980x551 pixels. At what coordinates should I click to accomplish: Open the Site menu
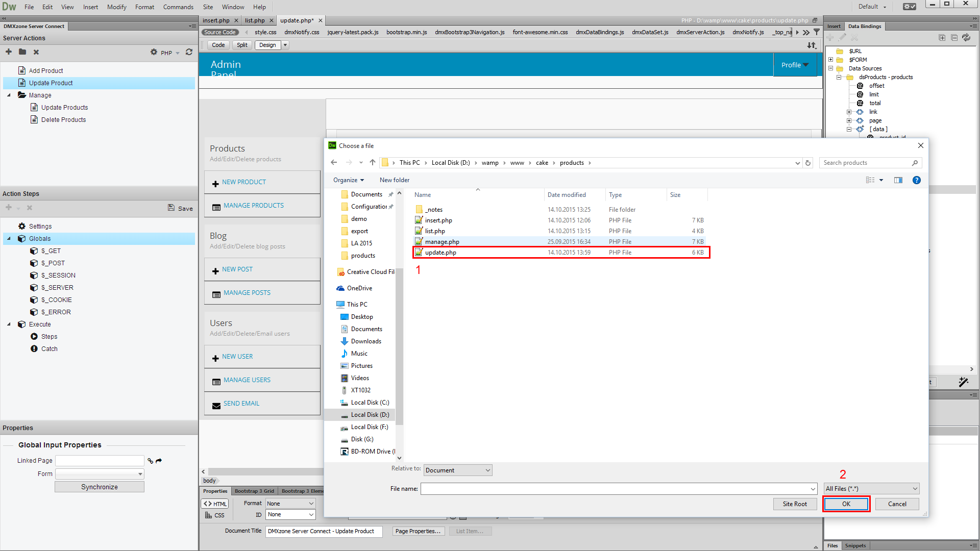[x=208, y=7]
